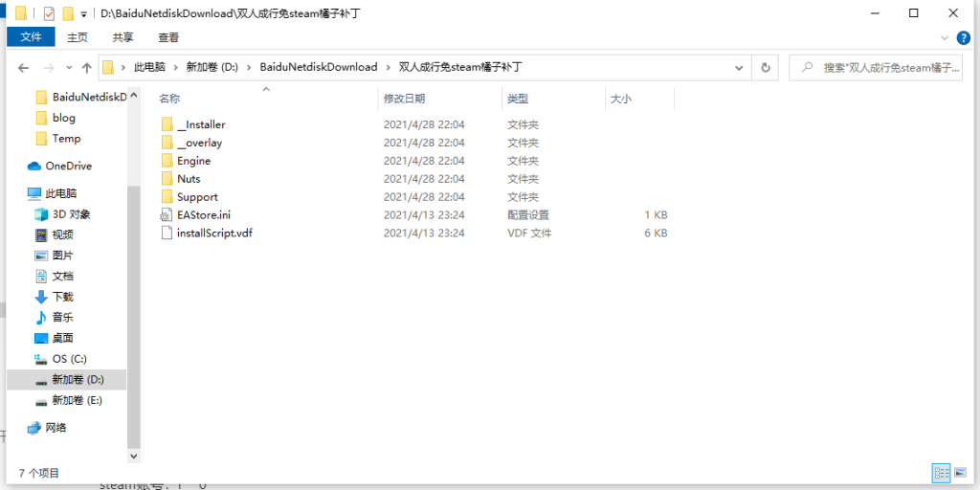Open the __Installer folder
The image size is (980, 490).
201,124
